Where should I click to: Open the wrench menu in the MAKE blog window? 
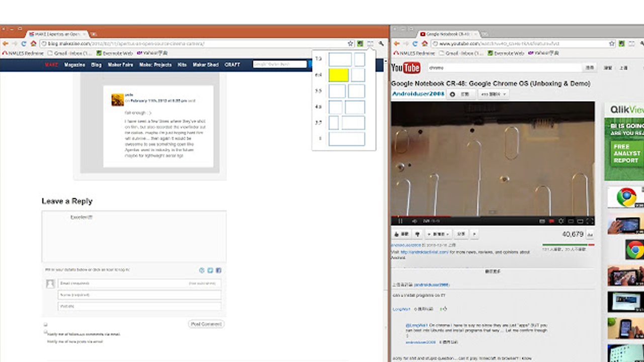coord(381,44)
